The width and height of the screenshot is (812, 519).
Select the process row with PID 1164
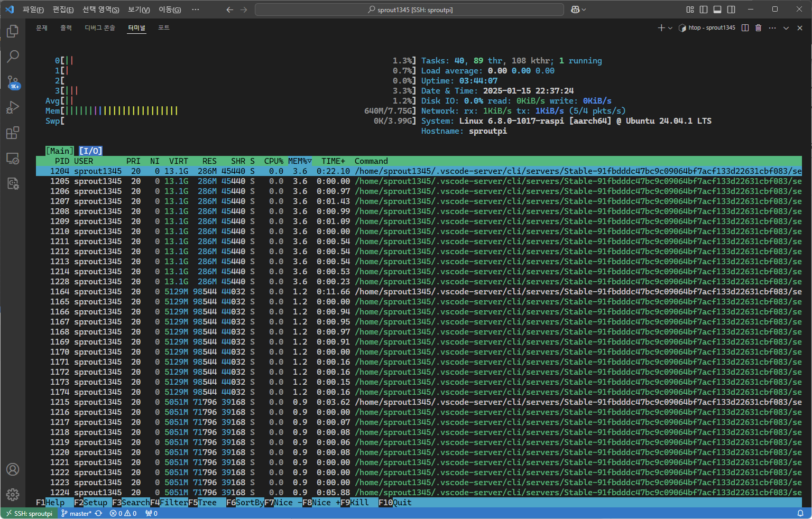pos(419,292)
